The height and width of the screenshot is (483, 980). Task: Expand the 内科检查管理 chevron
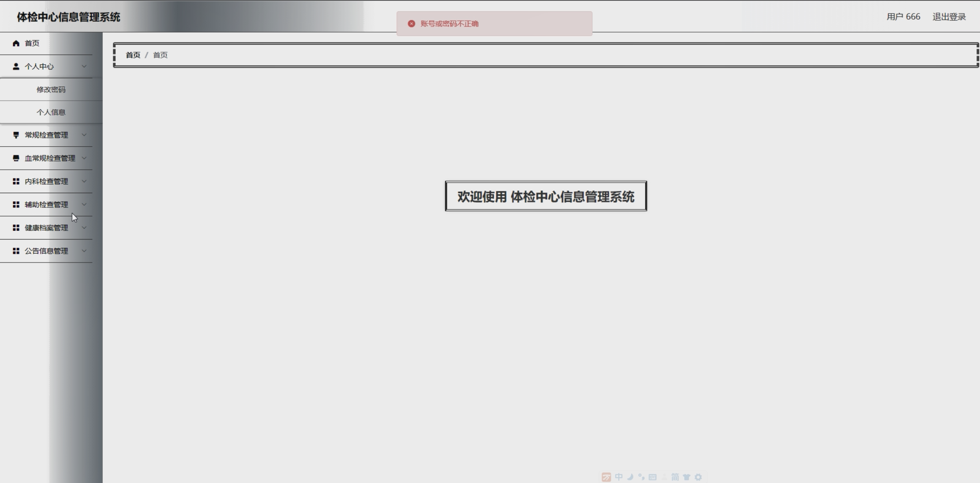(84, 181)
